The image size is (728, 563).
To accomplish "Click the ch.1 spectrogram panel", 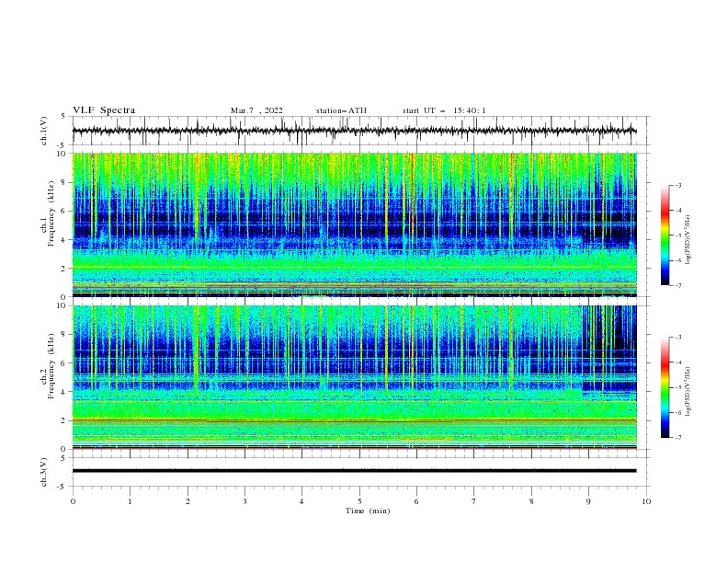I will point(355,224).
